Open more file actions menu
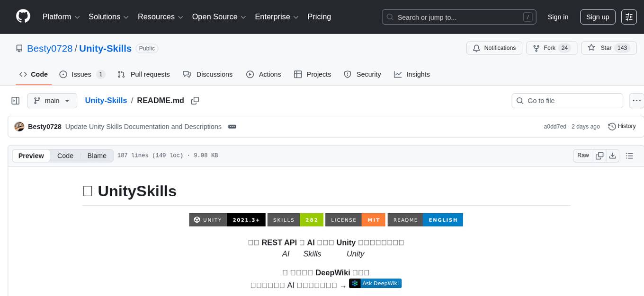 [636, 101]
